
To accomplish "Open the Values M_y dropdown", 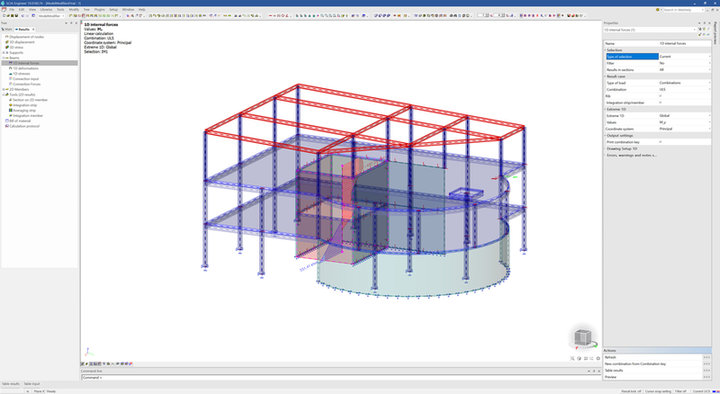I will [x=684, y=122].
